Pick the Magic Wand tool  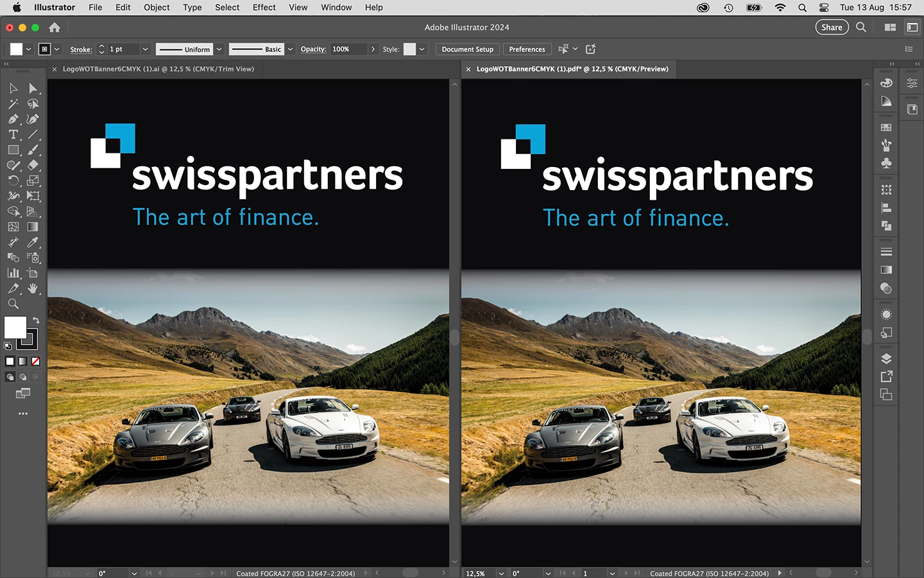click(x=13, y=103)
